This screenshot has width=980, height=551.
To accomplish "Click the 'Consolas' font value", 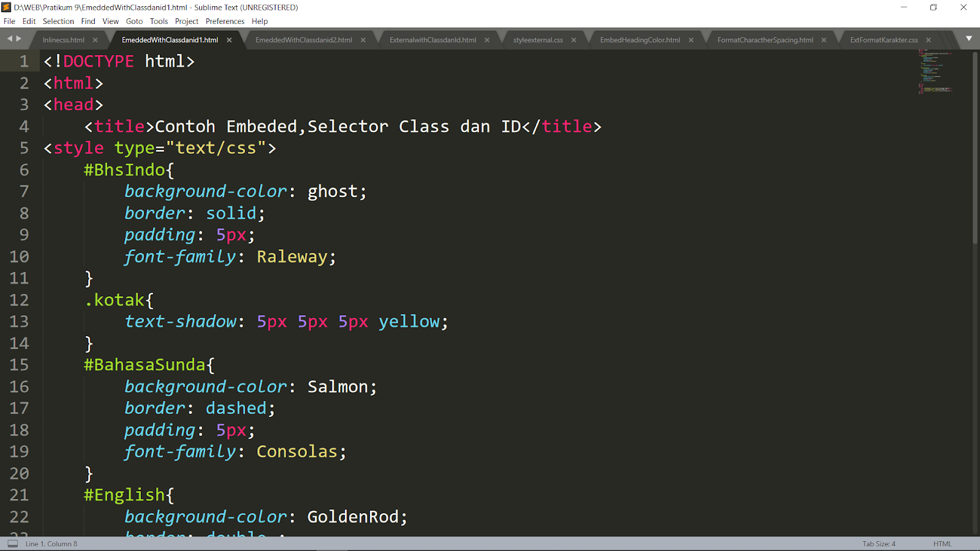I will click(297, 452).
